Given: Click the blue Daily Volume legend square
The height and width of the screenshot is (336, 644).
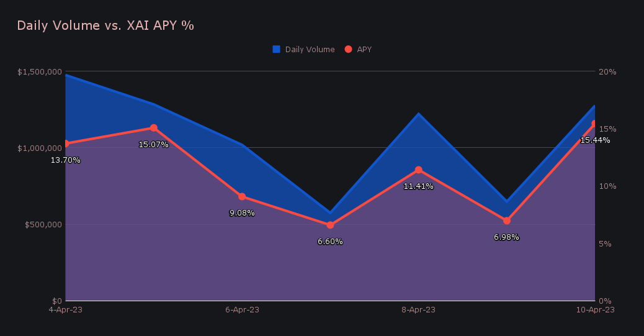Looking at the screenshot, I should (277, 49).
